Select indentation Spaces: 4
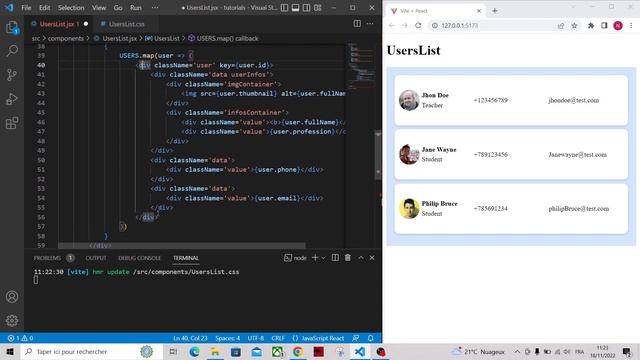Viewport: 640px width, 360px height. pyautogui.click(x=228, y=338)
